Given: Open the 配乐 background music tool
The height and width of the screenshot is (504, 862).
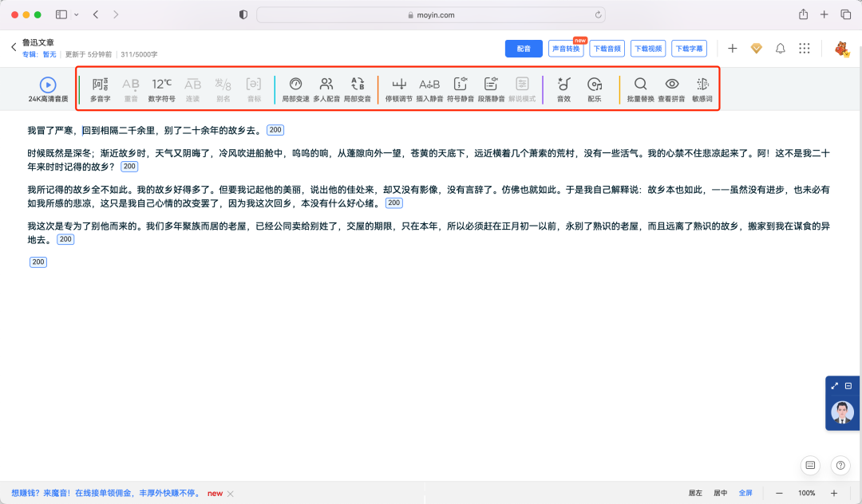Looking at the screenshot, I should tap(595, 89).
